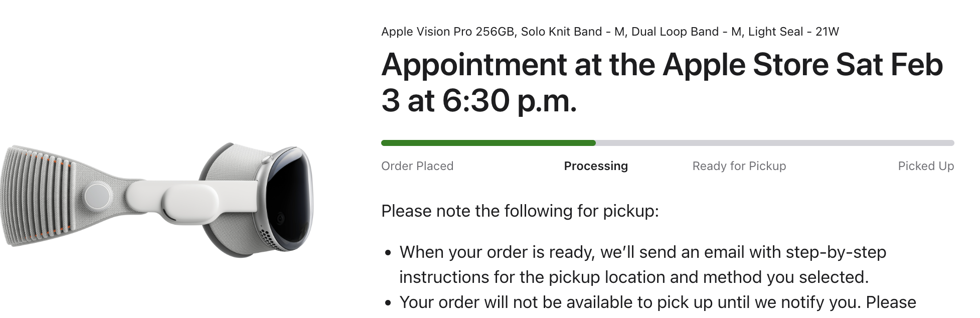Viewport: 980px width, 318px height.
Task: Select the Picked Up step label
Action: pos(926,166)
